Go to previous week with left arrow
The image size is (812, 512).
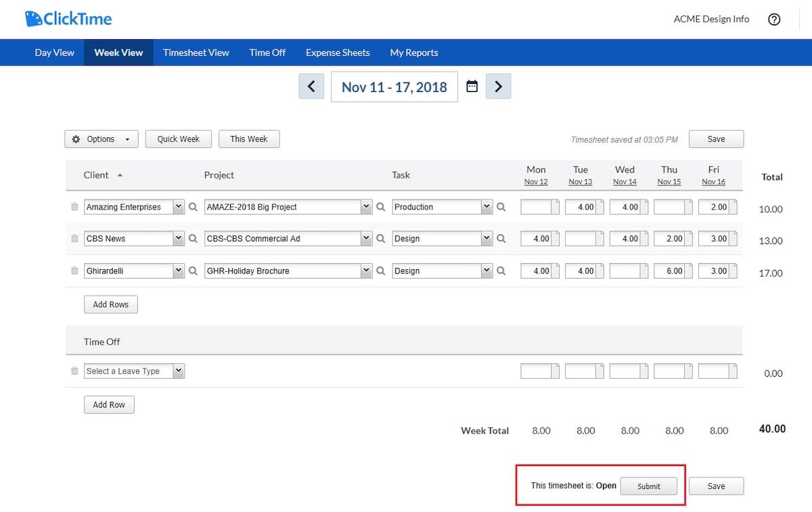pyautogui.click(x=311, y=87)
